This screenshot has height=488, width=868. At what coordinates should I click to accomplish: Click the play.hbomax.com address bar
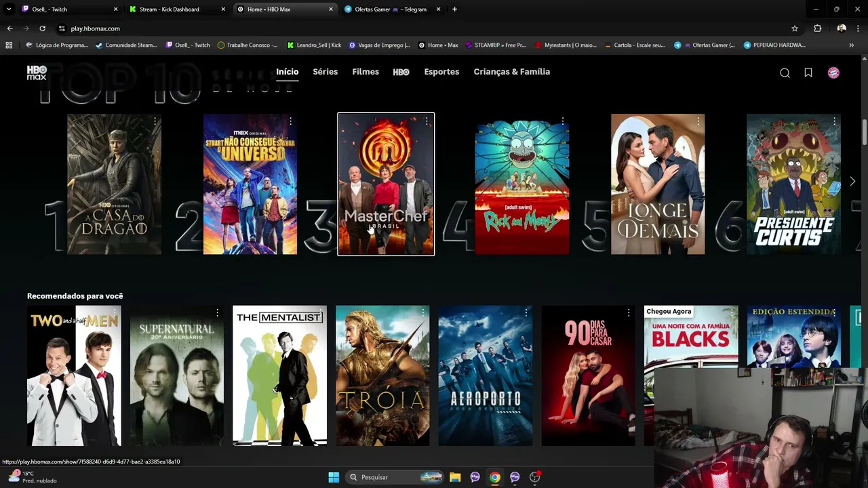point(427,28)
